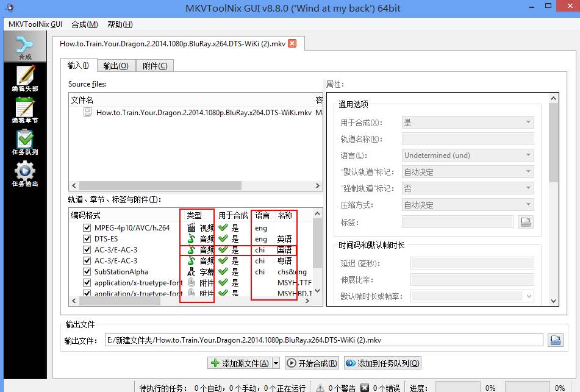Click the green check for DTS-ES track
Image resolution: width=580 pixels, height=392 pixels.
coord(223,239)
